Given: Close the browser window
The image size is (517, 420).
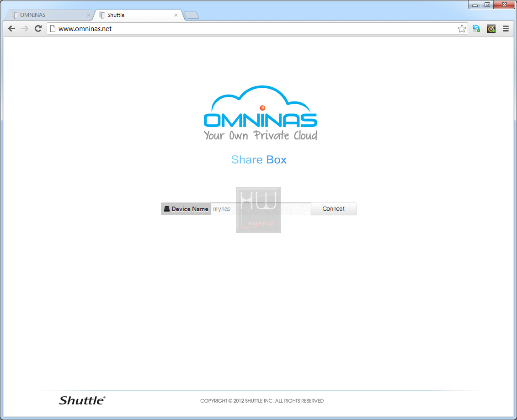Looking at the screenshot, I should pos(504,5).
